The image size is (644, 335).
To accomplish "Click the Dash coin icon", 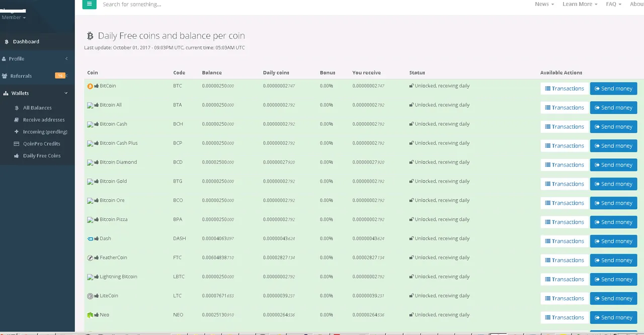I will point(90,239).
